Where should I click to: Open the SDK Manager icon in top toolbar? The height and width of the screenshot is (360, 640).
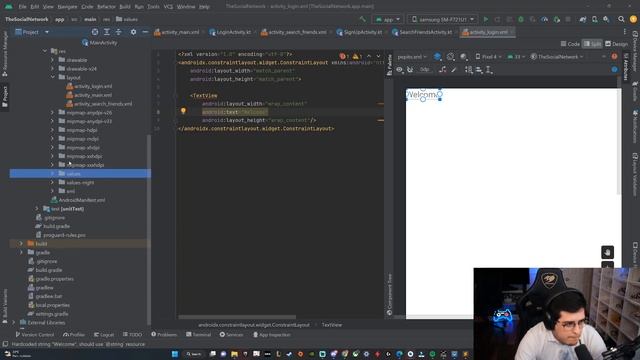click(x=606, y=19)
